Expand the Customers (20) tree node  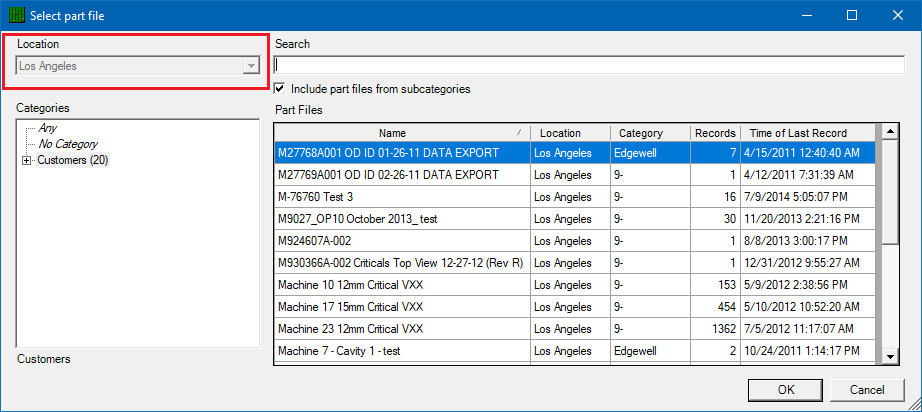click(26, 160)
